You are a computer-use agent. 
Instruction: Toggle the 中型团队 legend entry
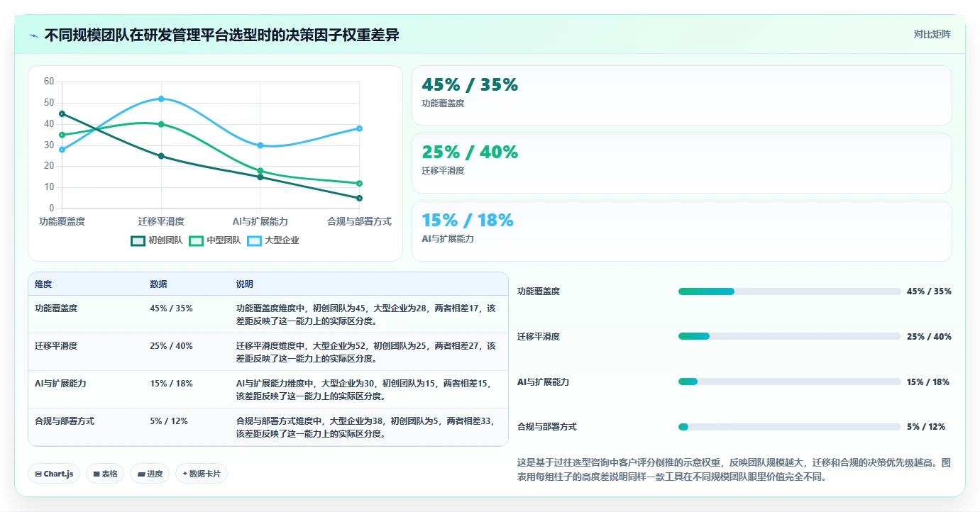pyautogui.click(x=215, y=240)
